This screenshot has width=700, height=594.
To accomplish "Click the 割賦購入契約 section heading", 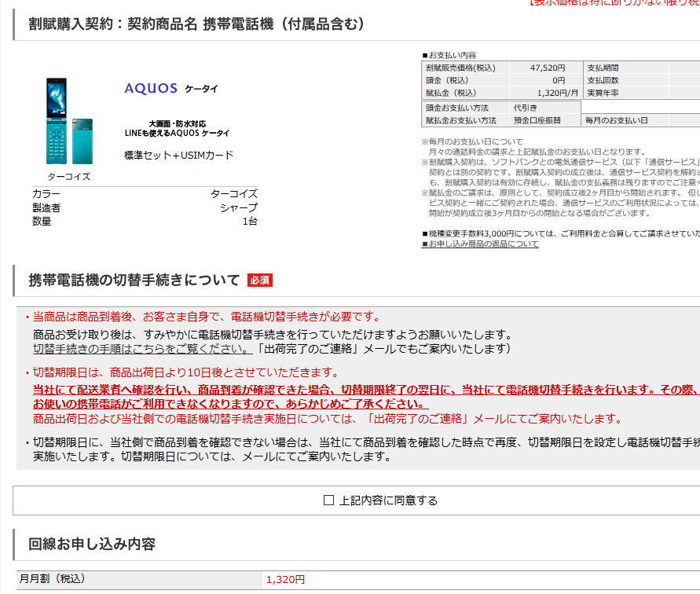I will point(196,24).
